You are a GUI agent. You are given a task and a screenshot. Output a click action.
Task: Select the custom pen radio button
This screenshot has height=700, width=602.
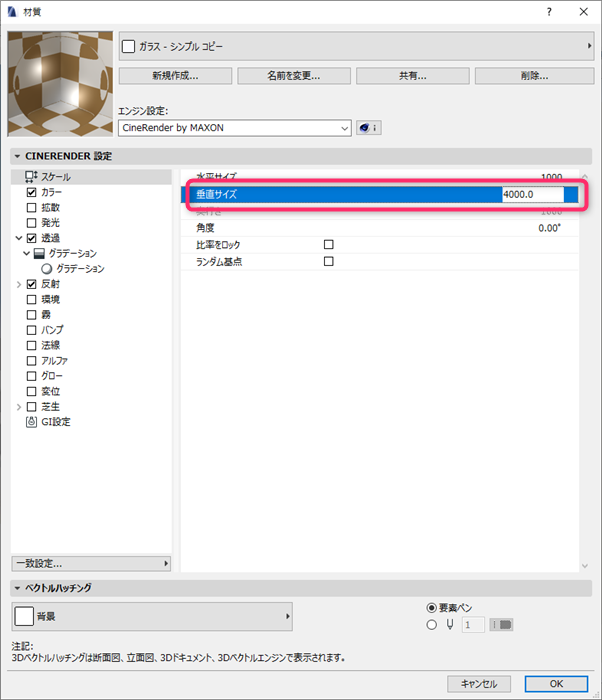pyautogui.click(x=431, y=625)
